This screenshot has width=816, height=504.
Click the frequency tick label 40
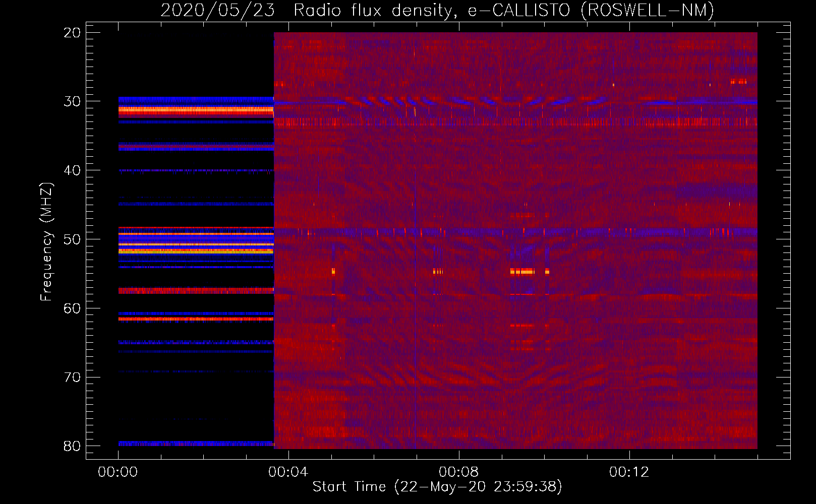72,170
